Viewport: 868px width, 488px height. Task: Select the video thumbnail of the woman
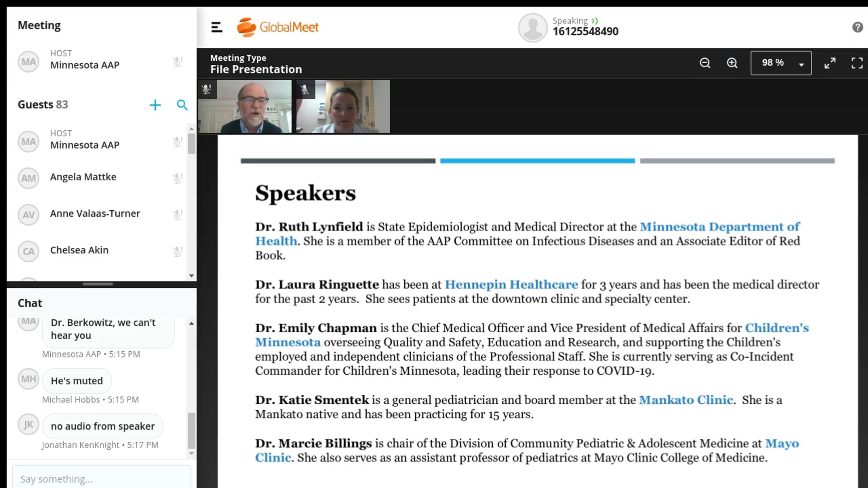click(343, 106)
